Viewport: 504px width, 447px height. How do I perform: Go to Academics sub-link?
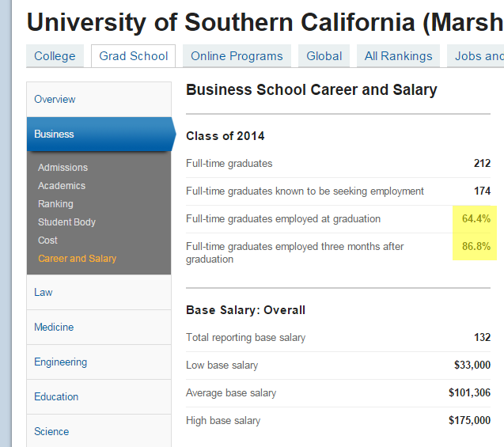pyautogui.click(x=62, y=186)
